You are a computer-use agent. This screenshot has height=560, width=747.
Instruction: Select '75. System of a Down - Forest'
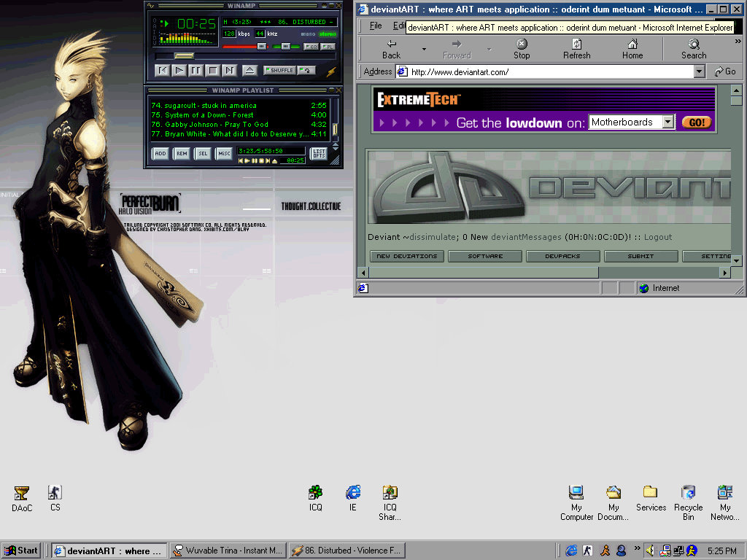[239, 114]
